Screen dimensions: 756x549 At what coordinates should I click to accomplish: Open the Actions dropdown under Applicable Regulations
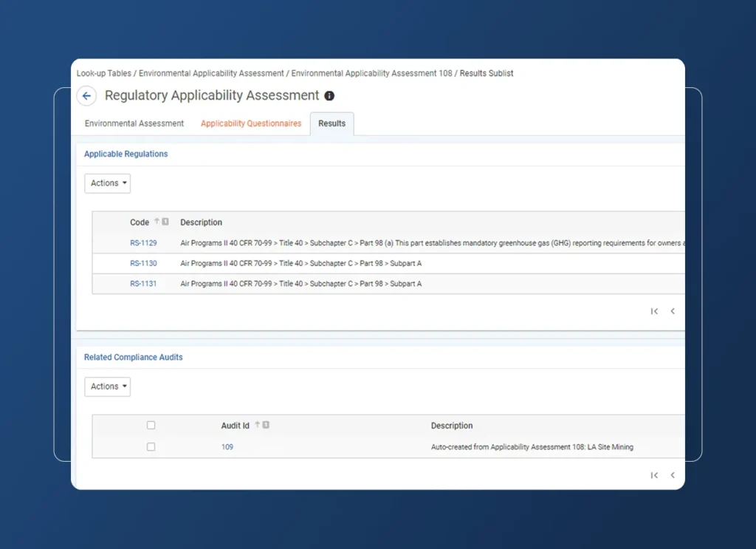click(x=107, y=183)
